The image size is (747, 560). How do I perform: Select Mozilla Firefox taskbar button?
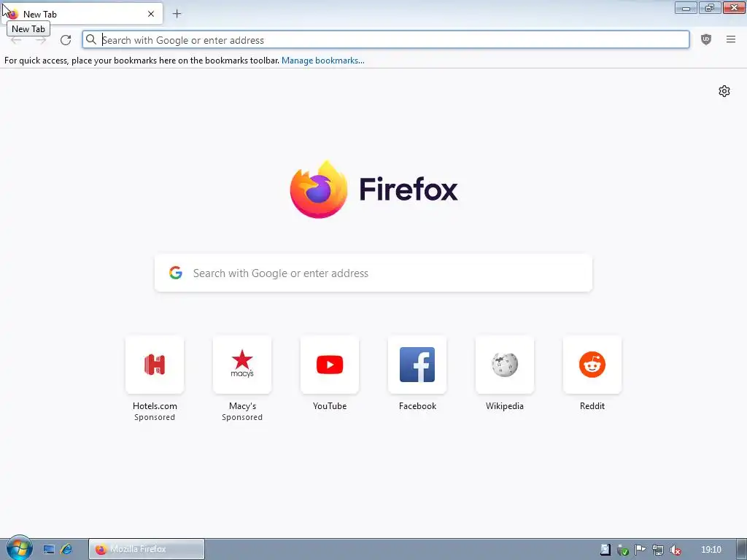click(147, 550)
